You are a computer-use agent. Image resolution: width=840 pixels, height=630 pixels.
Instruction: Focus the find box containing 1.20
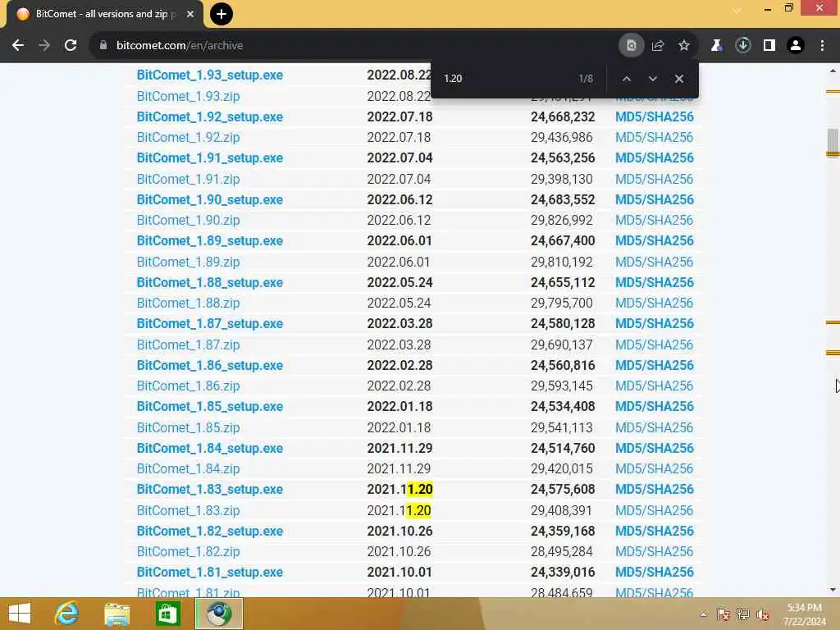tap(504, 79)
